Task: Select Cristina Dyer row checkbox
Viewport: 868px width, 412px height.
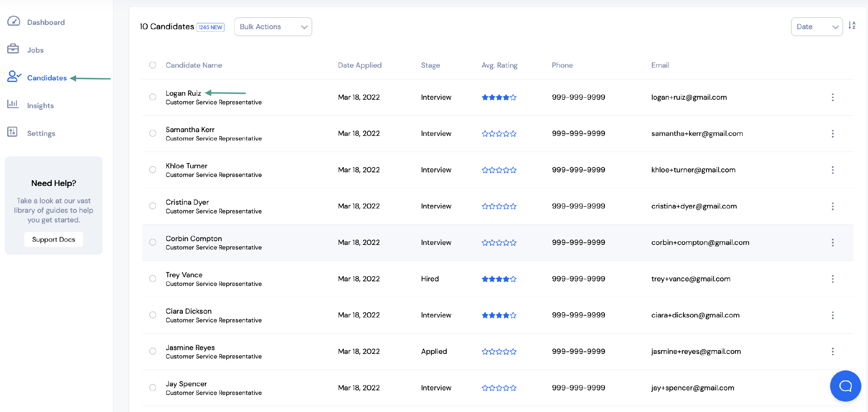Action: [x=153, y=206]
